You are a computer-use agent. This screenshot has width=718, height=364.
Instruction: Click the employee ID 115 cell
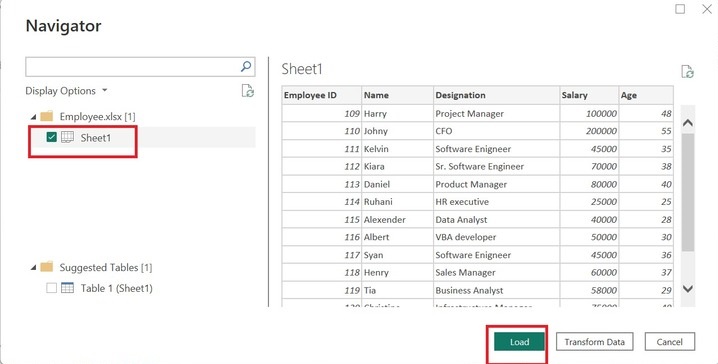321,219
